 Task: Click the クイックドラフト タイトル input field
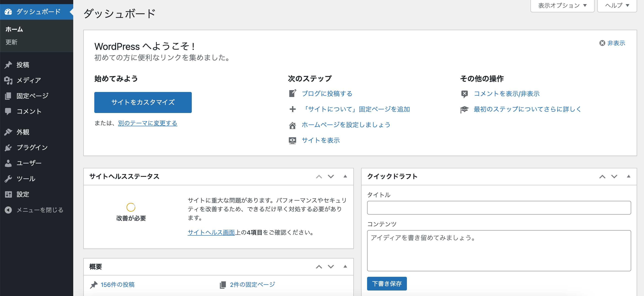pos(498,207)
